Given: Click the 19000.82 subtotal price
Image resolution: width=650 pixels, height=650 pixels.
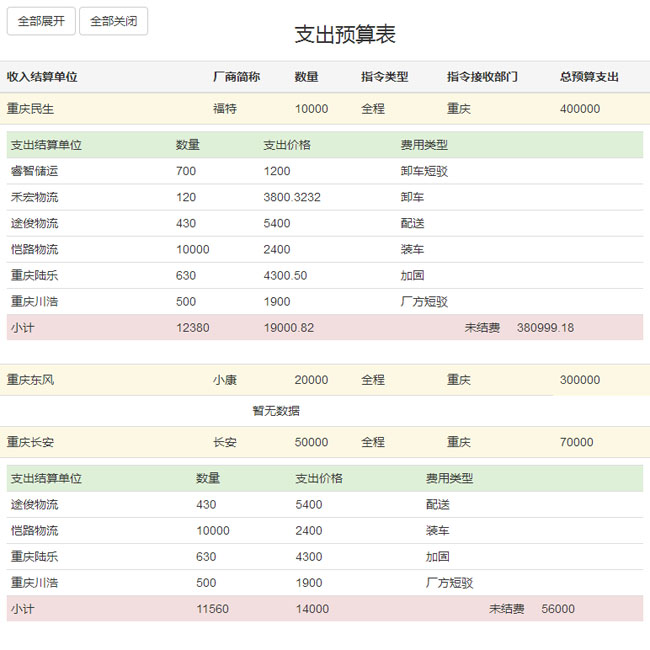Looking at the screenshot, I should tap(289, 327).
